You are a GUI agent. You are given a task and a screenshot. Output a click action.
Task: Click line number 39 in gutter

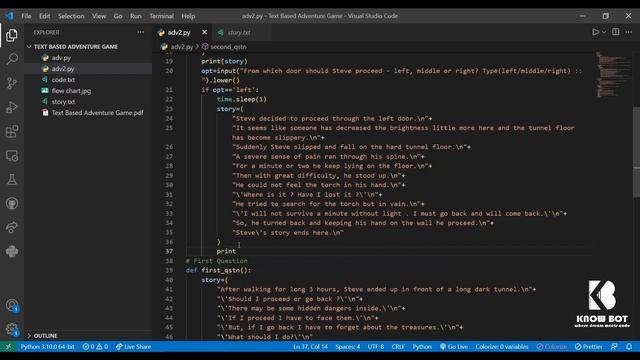point(169,270)
